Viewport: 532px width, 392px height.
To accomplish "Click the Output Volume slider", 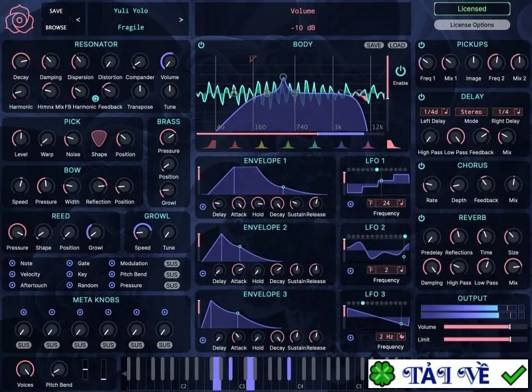I will (x=477, y=327).
